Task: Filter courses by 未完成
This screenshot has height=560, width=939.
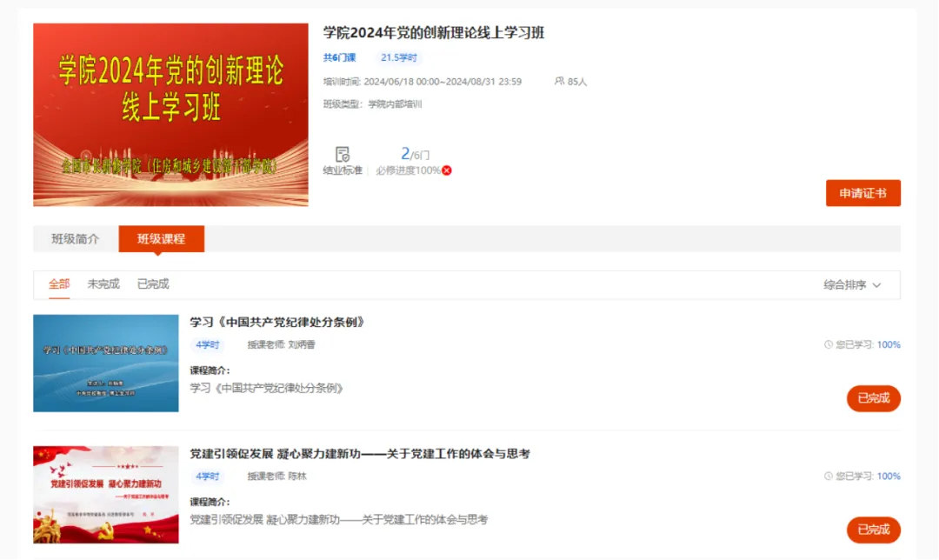Action: [x=103, y=283]
